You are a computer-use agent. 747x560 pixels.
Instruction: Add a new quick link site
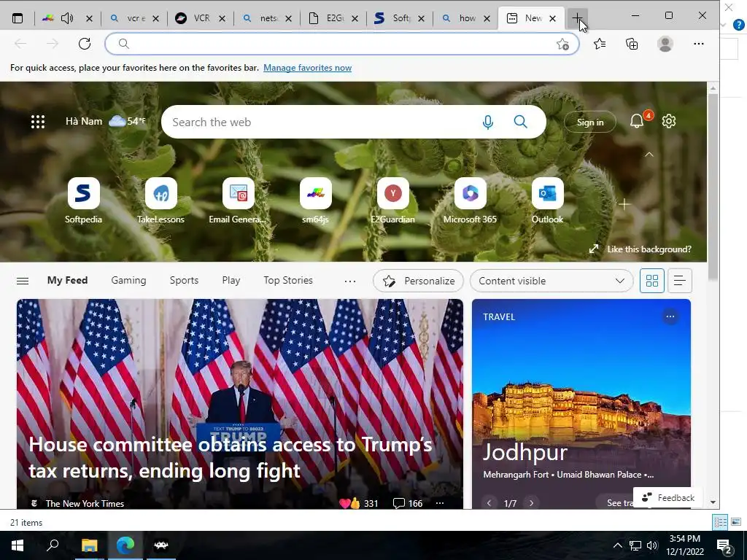click(x=624, y=204)
